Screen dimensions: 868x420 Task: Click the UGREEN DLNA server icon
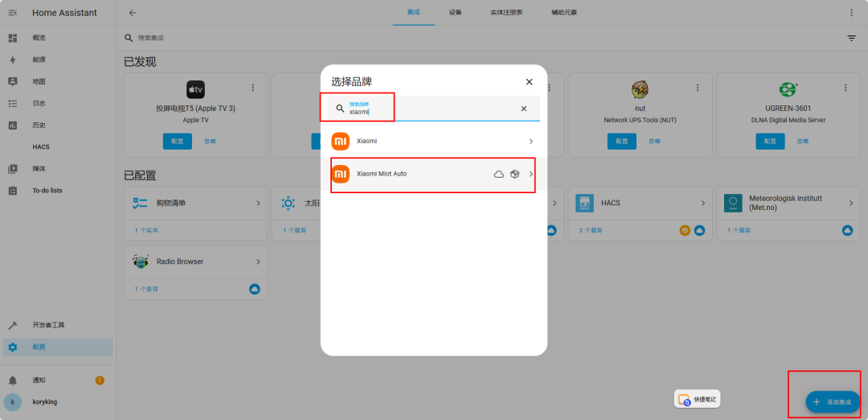(788, 90)
